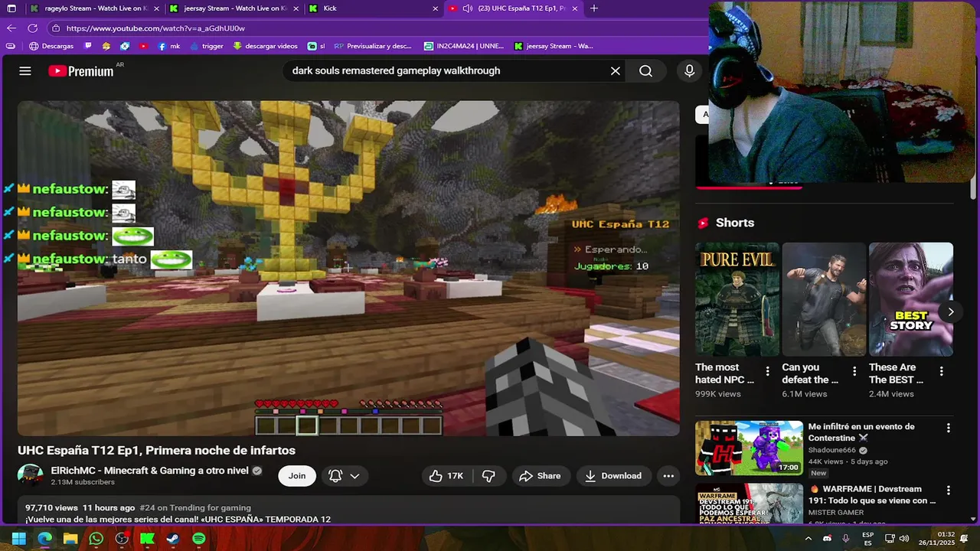Viewport: 980px width, 551px height.
Task: Close the Kick tab
Action: [x=436, y=8]
